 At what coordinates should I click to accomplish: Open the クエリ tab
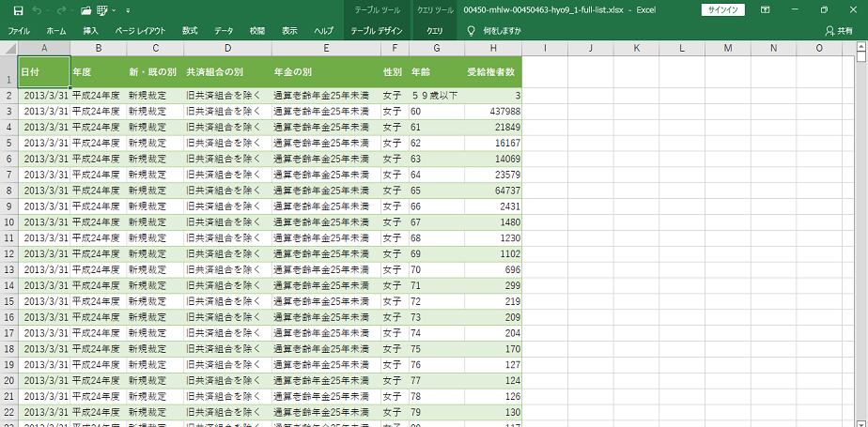pos(435,31)
